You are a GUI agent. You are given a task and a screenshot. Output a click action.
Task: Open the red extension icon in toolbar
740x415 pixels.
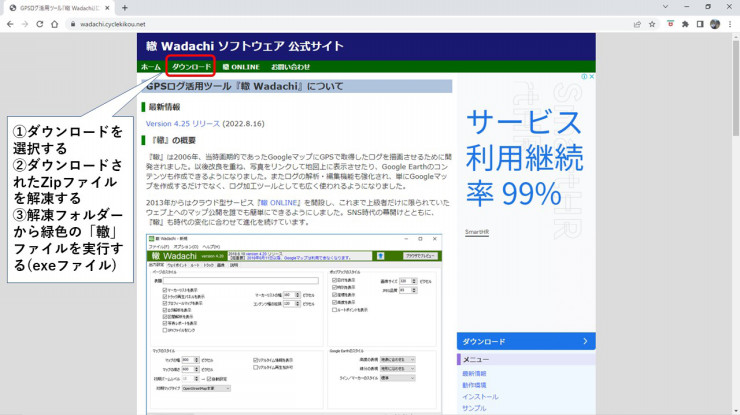pos(670,24)
